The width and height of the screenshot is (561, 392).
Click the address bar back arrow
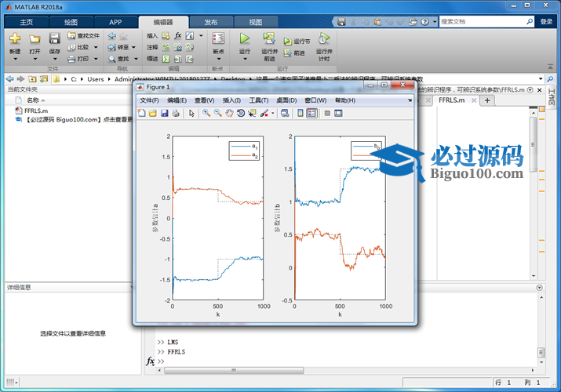point(10,79)
